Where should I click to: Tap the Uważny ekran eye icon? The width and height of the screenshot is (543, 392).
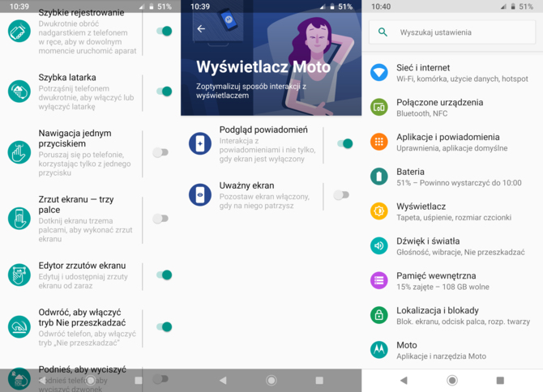[x=200, y=195]
